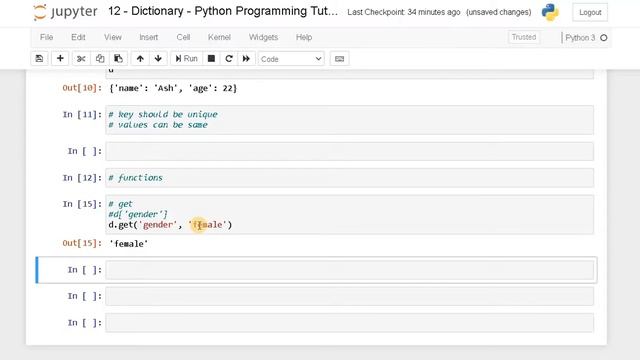Interrupt the kernel with stop icon
The width and height of the screenshot is (640, 360).
click(211, 59)
